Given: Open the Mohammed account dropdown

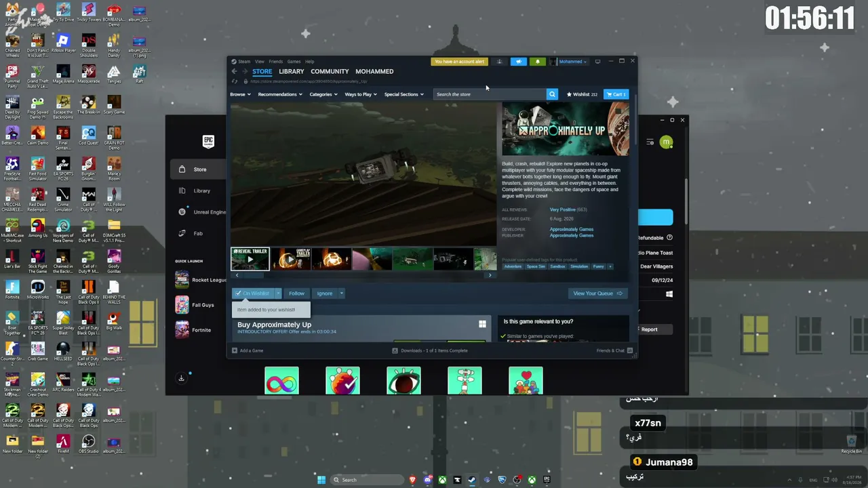Looking at the screenshot, I should pos(572,62).
